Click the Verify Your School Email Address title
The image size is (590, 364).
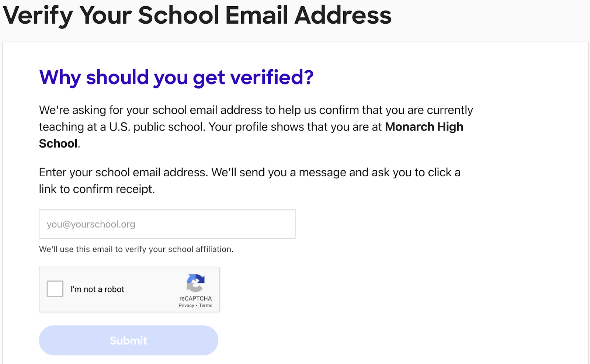197,15
